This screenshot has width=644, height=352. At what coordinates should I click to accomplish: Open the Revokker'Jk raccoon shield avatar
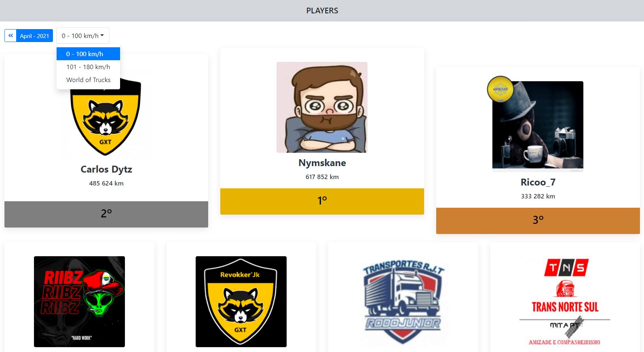[x=241, y=301]
